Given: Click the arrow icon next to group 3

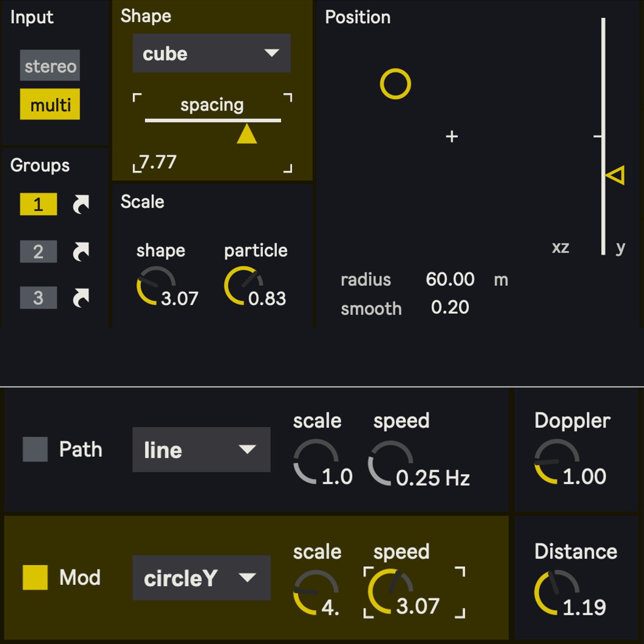Looking at the screenshot, I should tap(81, 298).
